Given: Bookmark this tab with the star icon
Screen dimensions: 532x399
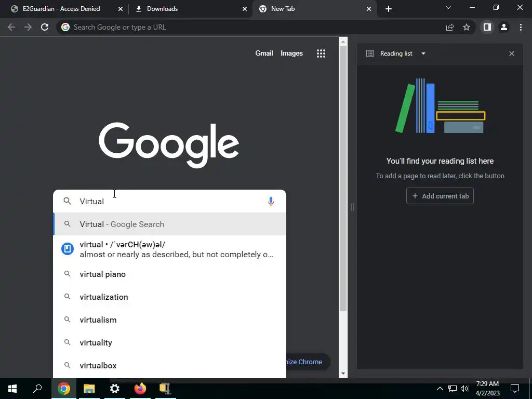Looking at the screenshot, I should [467, 27].
